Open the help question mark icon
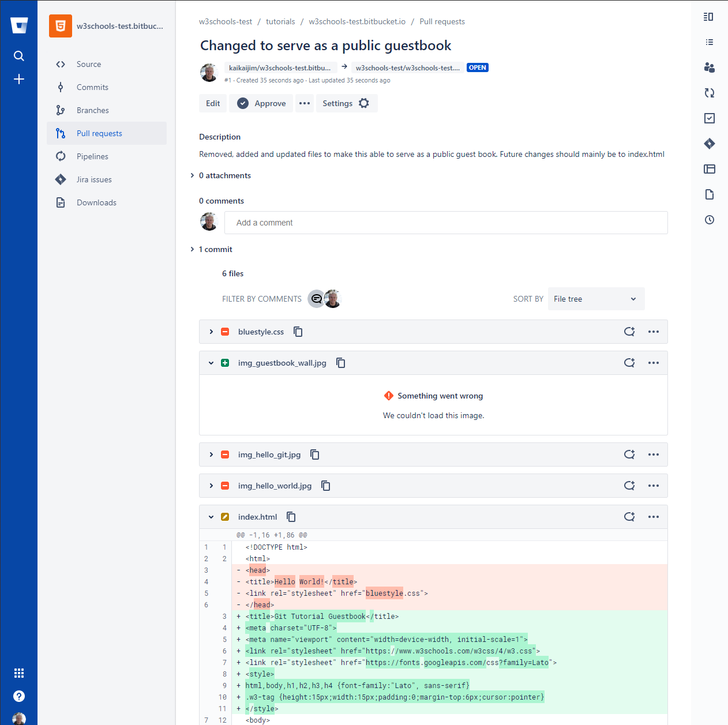 [19, 696]
